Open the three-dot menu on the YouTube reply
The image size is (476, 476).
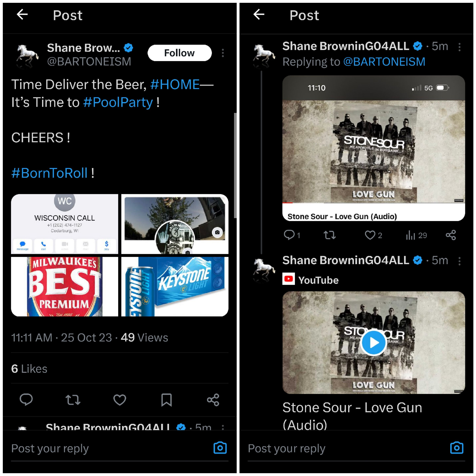(x=459, y=261)
